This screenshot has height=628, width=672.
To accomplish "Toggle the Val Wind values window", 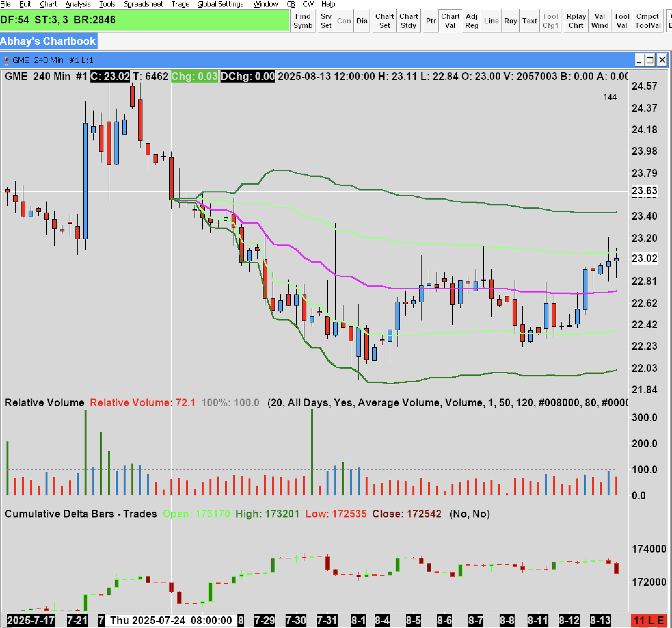I will 599,21.
